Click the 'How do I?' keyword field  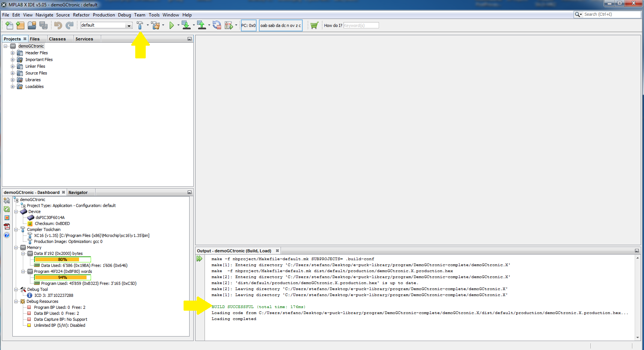[361, 25]
